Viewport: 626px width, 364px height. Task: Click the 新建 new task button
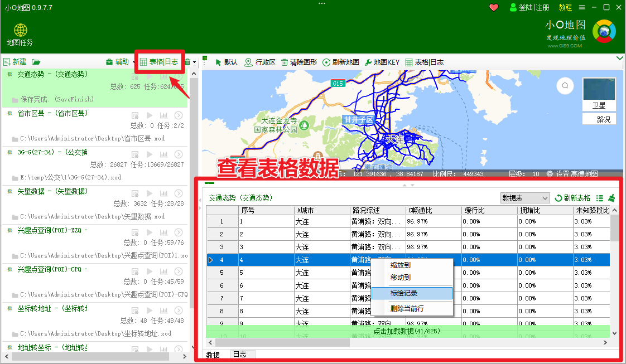pyautogui.click(x=15, y=62)
